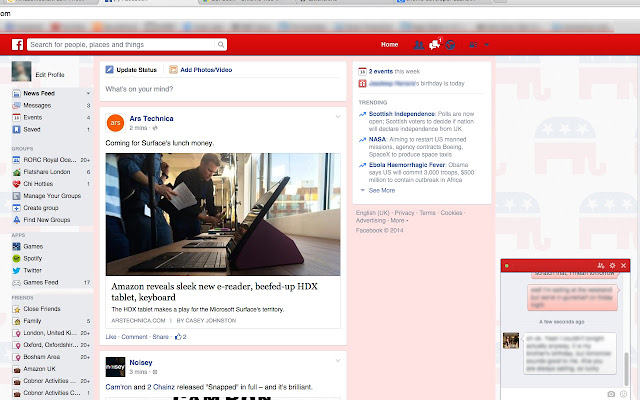Open Oxford, Oxfordshir... list

51,345
